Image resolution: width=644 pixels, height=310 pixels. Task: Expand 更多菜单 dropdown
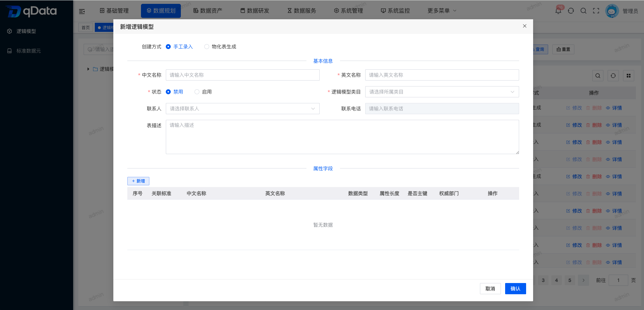tap(442, 11)
